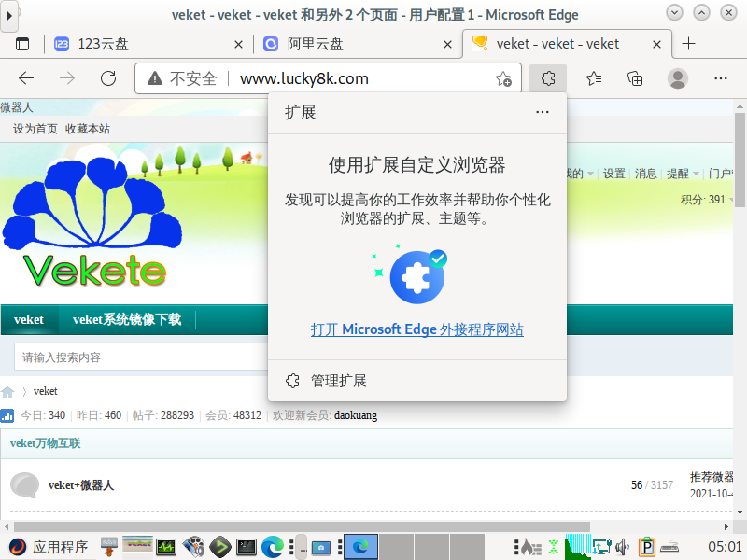
Task: Open more options in extensions panel
Action: coord(543,112)
